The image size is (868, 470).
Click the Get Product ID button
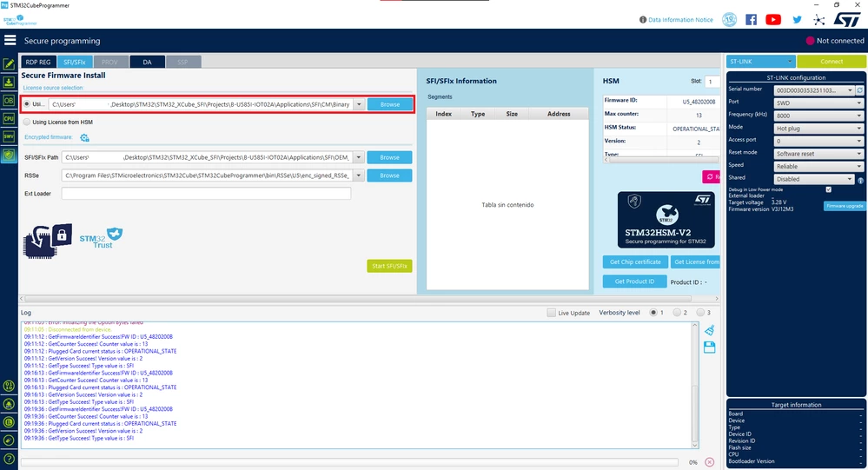point(634,281)
